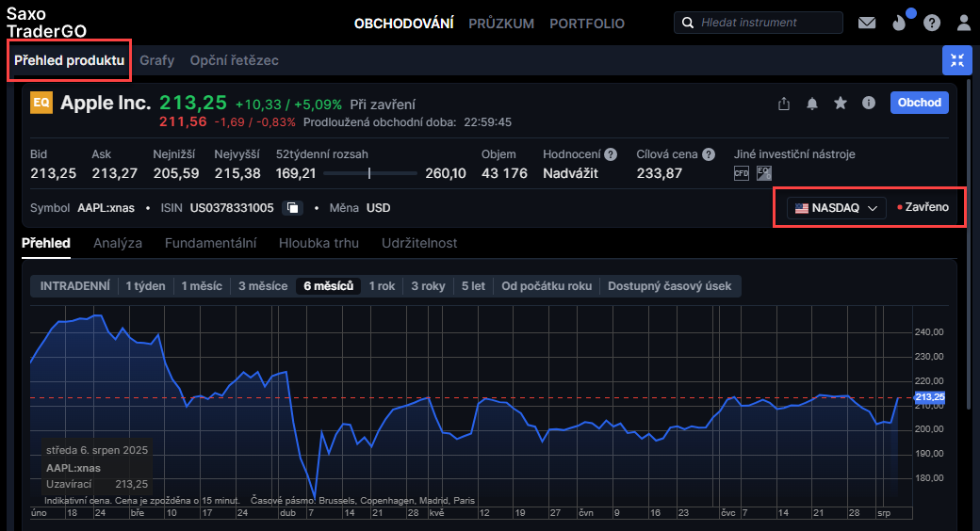Click the AAPL:xnas symbol value
The height and width of the screenshot is (531, 980).
(106, 208)
